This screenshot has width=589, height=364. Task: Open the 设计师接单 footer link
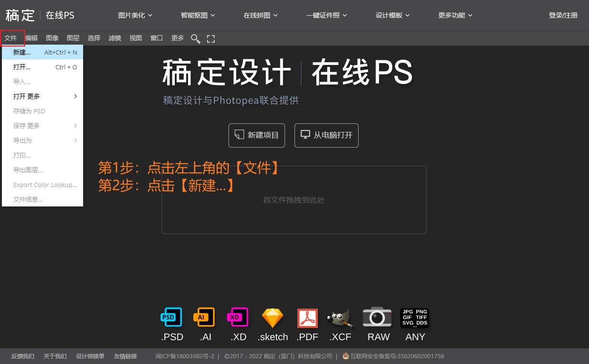pyautogui.click(x=90, y=356)
